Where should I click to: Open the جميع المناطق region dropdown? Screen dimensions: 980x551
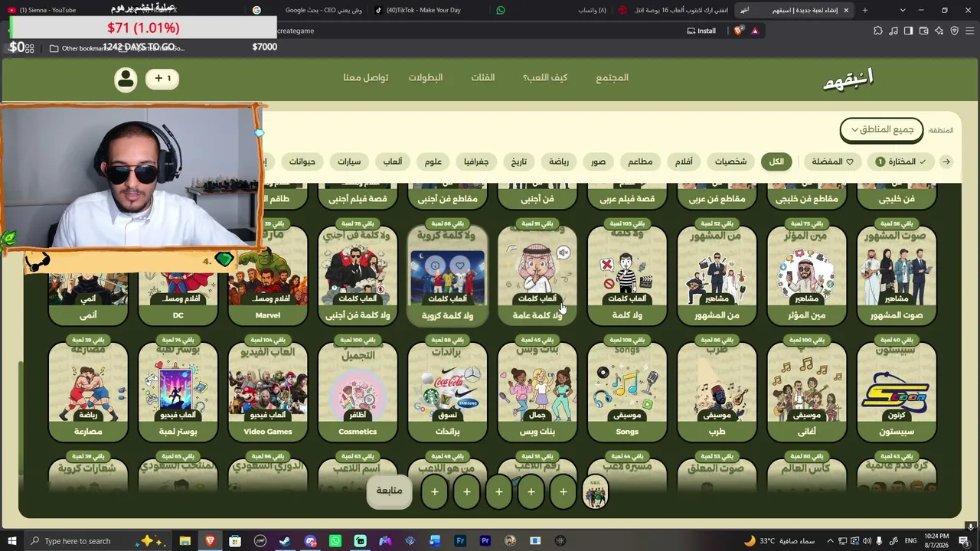click(881, 130)
